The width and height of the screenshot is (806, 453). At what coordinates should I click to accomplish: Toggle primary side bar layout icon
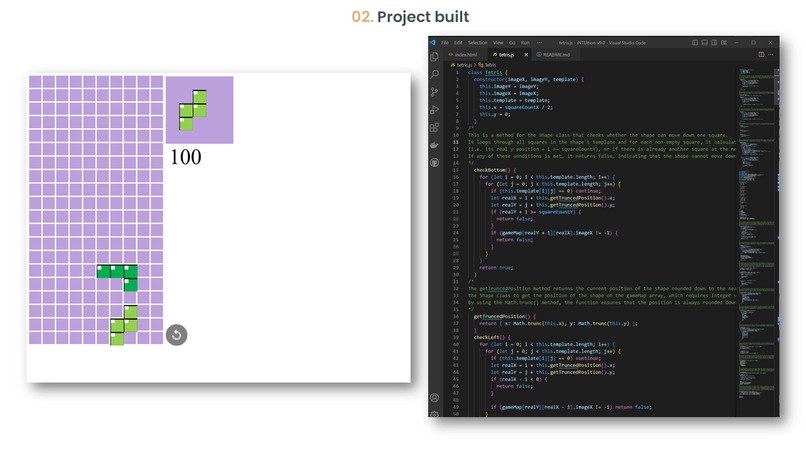pyautogui.click(x=695, y=43)
